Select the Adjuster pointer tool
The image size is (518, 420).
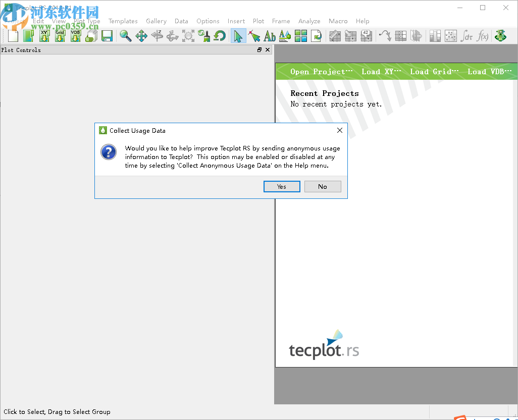pos(254,35)
